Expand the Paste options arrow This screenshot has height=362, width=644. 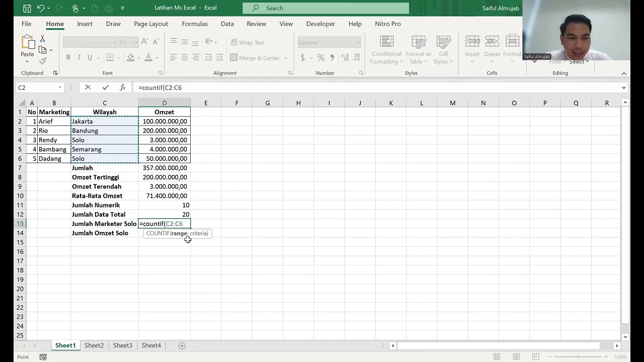click(27, 62)
